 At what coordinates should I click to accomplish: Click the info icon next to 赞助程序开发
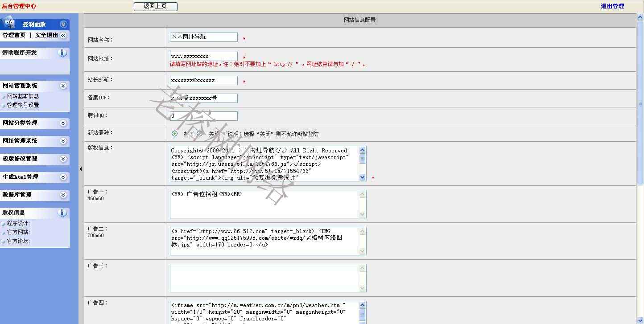[x=62, y=53]
